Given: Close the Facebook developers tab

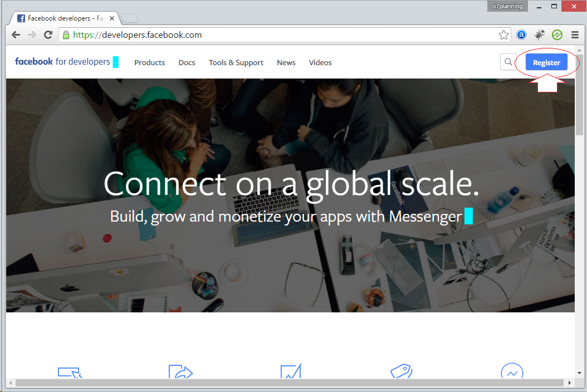Looking at the screenshot, I should tap(111, 18).
